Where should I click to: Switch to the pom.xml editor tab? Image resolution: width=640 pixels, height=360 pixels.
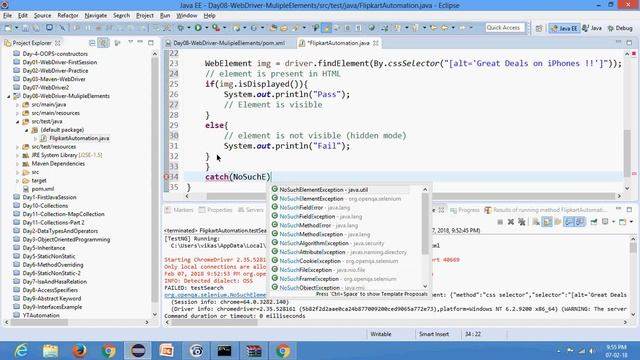[229, 43]
